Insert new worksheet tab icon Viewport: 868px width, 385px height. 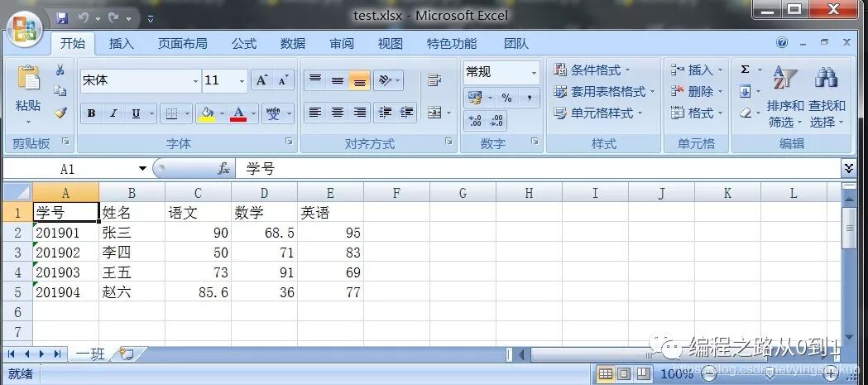(x=127, y=354)
